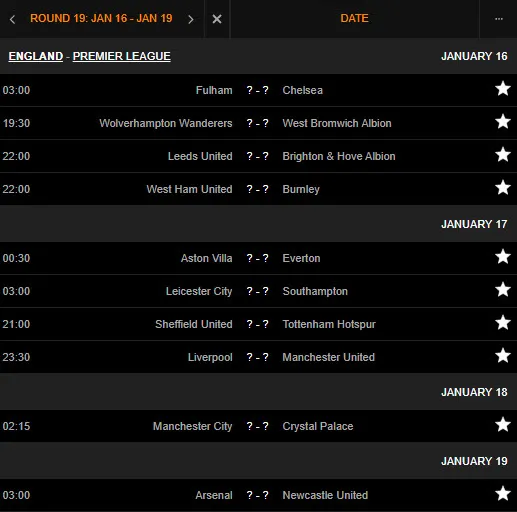This screenshot has width=517, height=512.
Task: Mark Leicester City vs Southampton as favorite
Action: point(503,290)
